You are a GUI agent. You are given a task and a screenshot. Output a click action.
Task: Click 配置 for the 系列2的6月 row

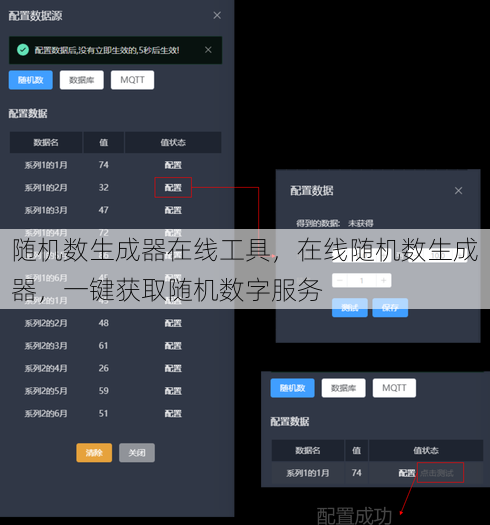173,414
